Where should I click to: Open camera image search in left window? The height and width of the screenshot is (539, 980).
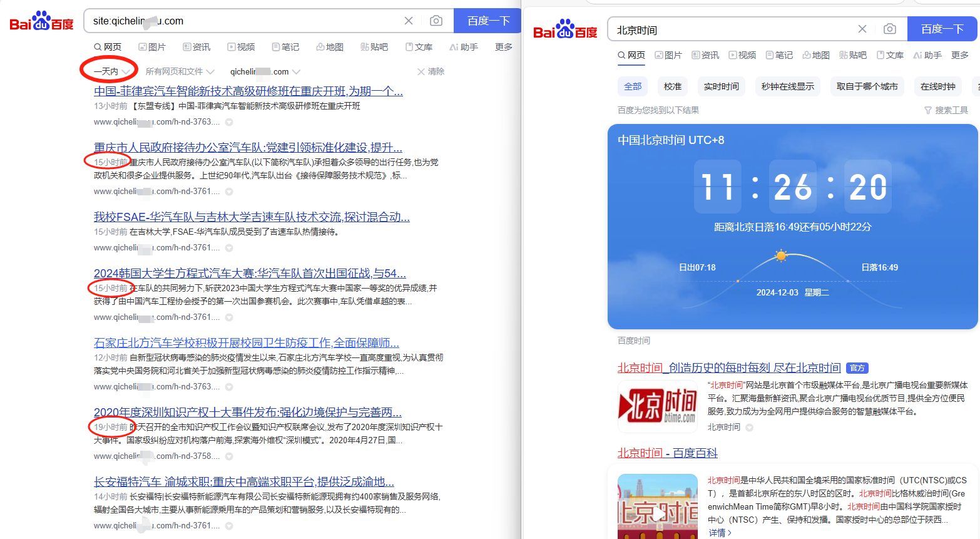436,21
